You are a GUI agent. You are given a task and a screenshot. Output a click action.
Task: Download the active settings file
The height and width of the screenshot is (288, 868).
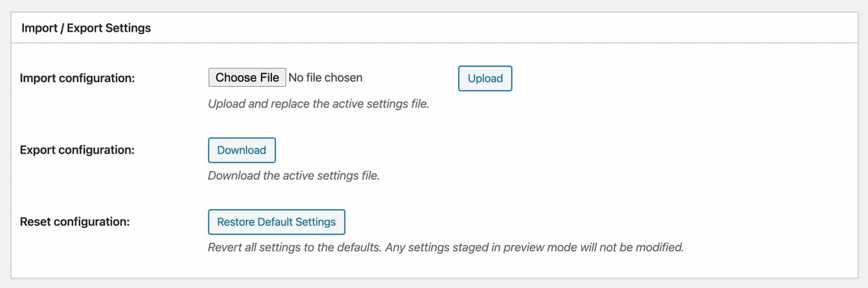coord(241,150)
